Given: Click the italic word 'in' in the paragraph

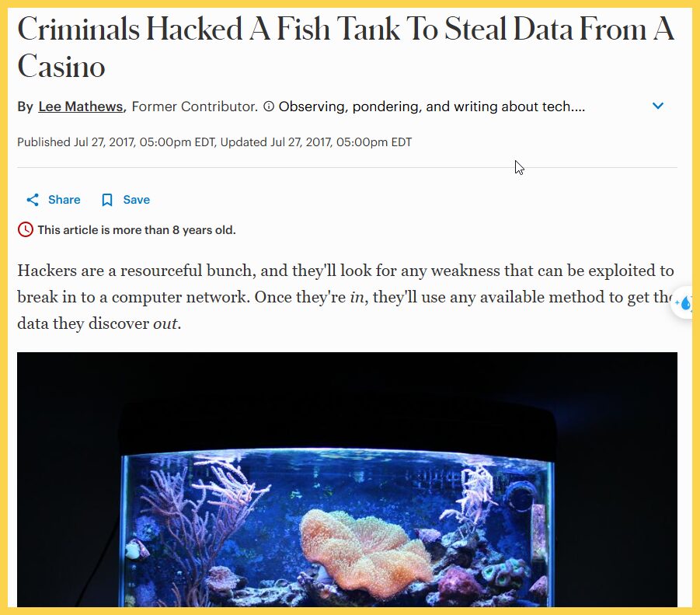Looking at the screenshot, I should click(x=357, y=297).
